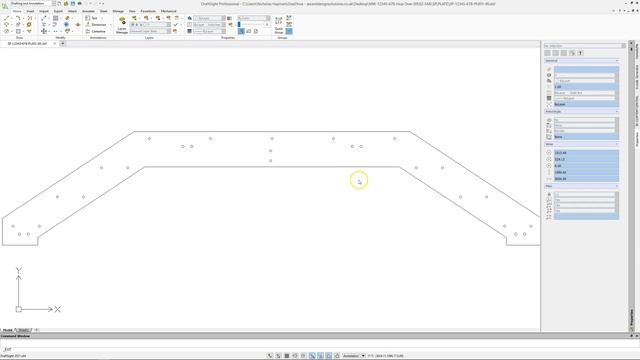Select the Rectangle draw tool

[x=18, y=31]
